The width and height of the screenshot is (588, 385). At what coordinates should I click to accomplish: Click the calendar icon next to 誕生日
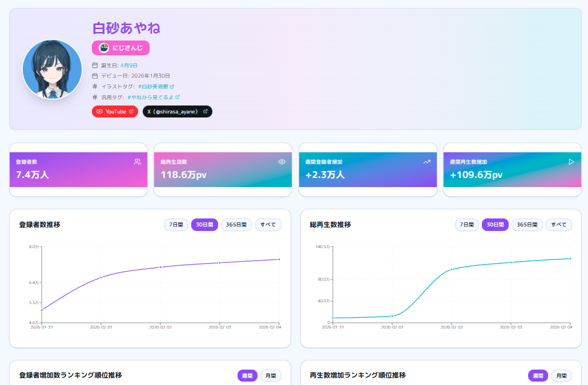(x=95, y=65)
